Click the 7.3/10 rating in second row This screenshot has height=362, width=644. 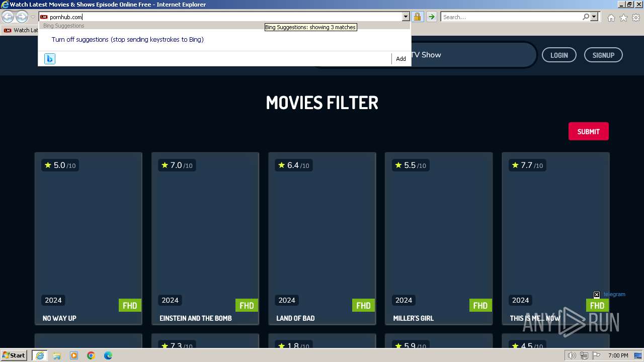pyautogui.click(x=177, y=346)
